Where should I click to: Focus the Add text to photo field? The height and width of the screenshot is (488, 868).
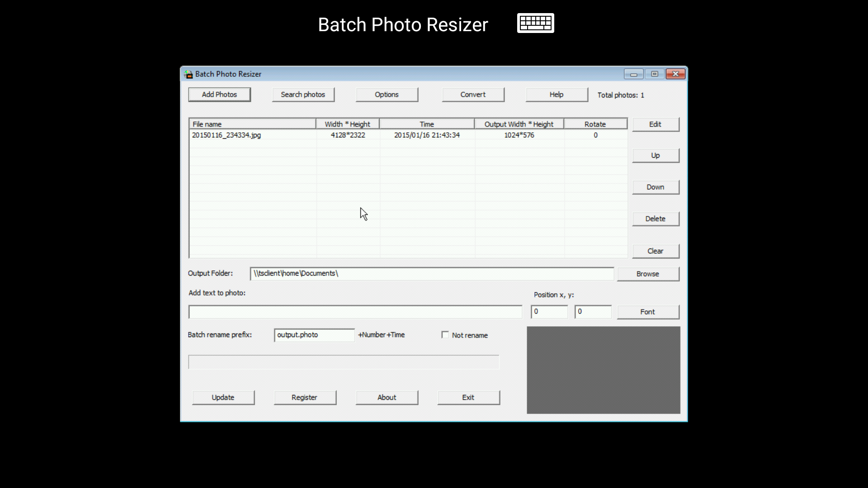click(x=355, y=312)
